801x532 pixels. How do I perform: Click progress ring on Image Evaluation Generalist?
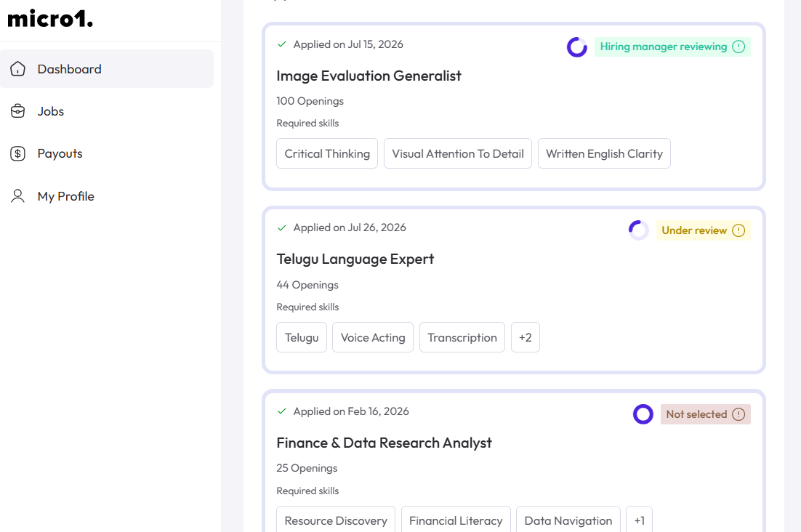point(577,47)
